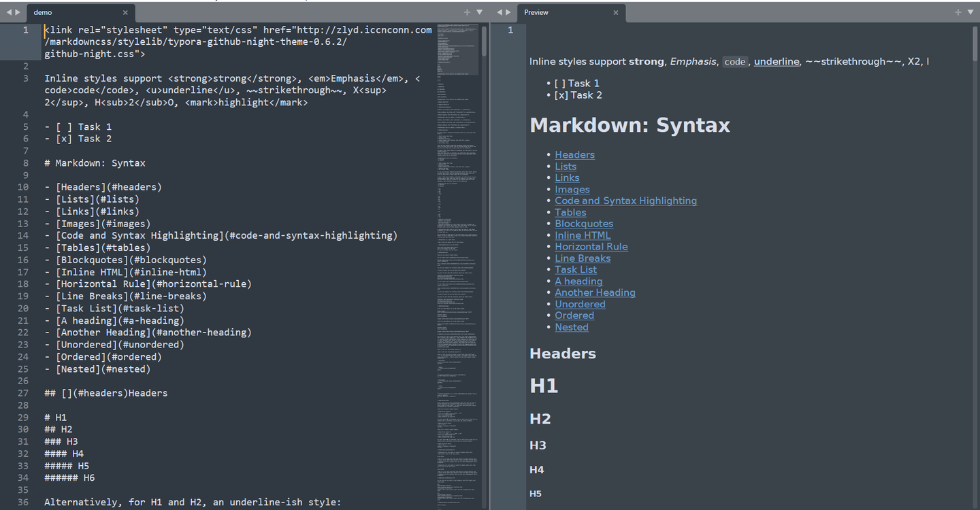Open the left pane's tab list dropdown
Screen dimensions: 980x510
tap(479, 12)
